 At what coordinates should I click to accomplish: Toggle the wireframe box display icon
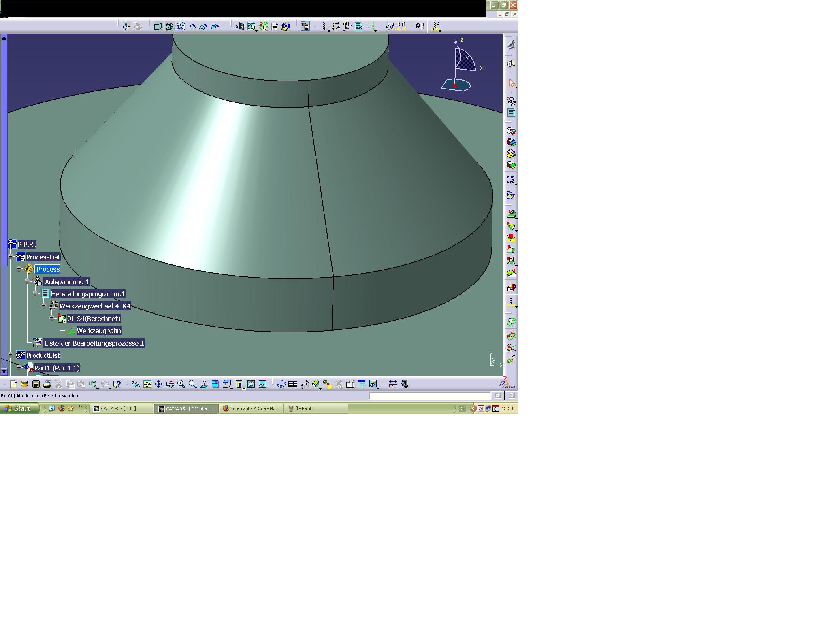pyautogui.click(x=158, y=26)
